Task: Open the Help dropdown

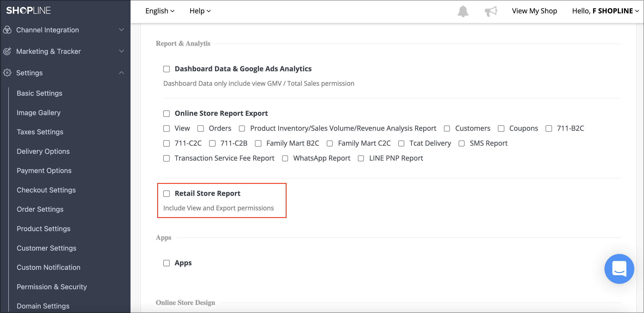Action: tap(200, 11)
